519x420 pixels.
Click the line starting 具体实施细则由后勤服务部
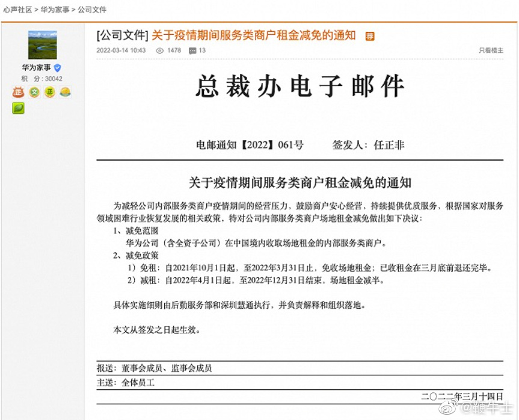pos(239,305)
